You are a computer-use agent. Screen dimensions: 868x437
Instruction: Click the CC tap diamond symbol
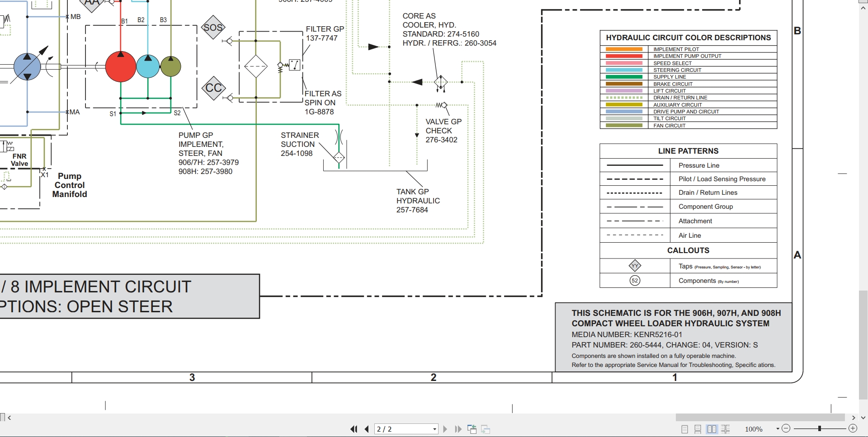point(213,88)
